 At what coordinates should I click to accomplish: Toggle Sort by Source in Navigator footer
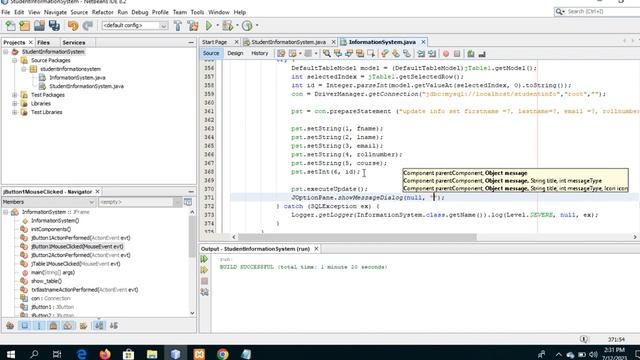[114, 326]
